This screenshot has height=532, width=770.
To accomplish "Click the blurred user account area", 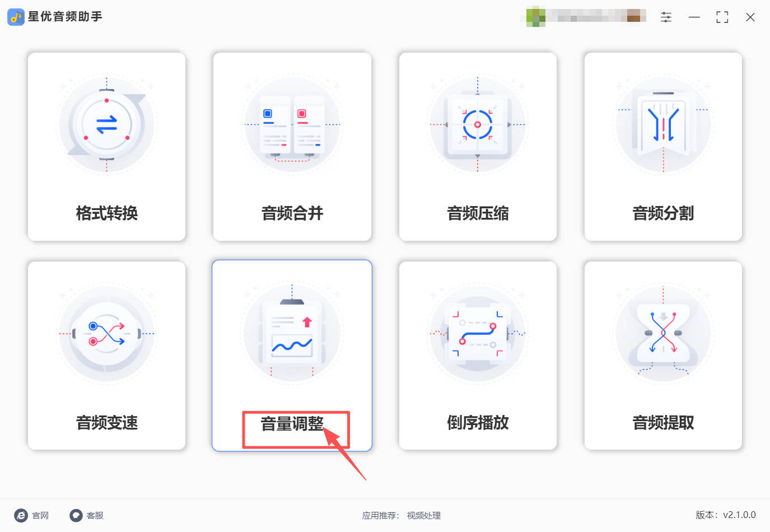I will tap(586, 16).
